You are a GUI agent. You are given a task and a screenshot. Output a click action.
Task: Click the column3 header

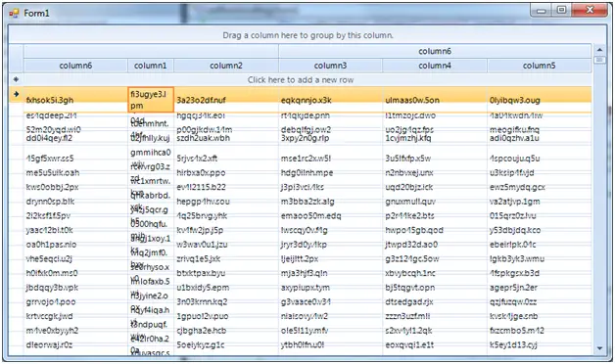pos(330,66)
